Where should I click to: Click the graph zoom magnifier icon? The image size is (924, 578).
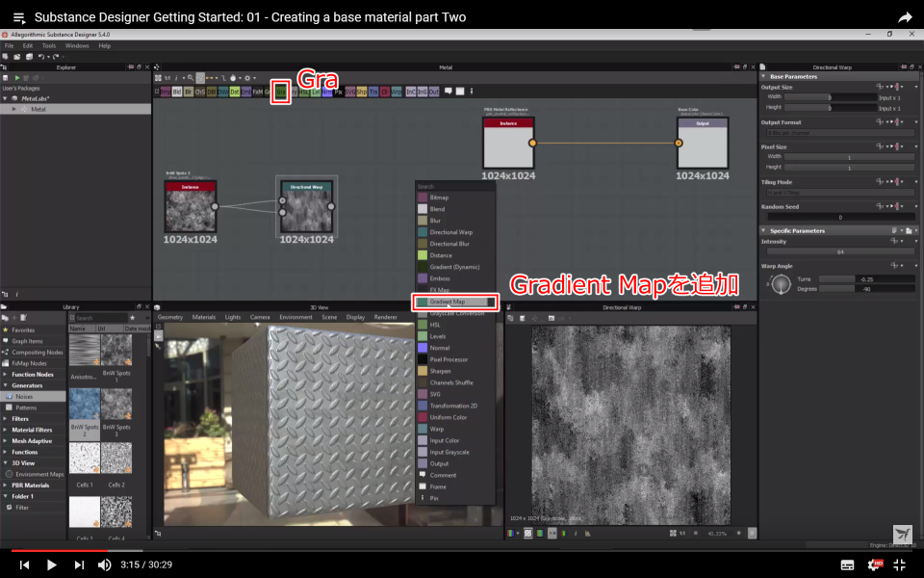point(191,78)
